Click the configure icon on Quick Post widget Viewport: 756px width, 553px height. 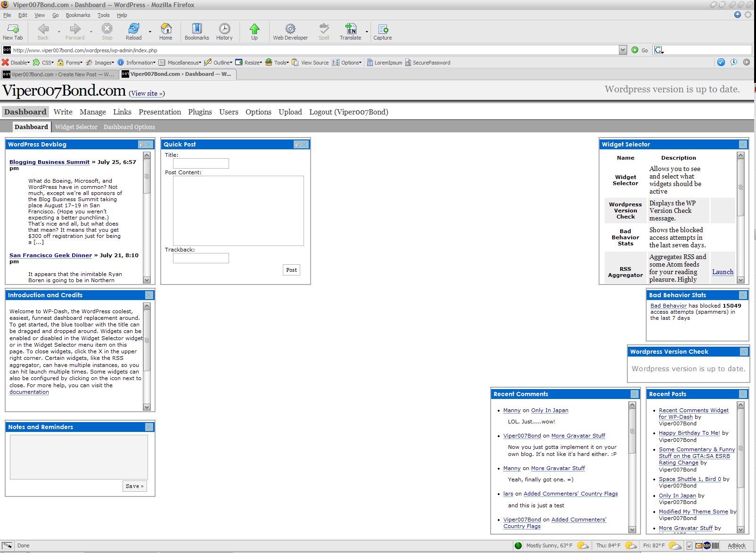click(x=297, y=145)
